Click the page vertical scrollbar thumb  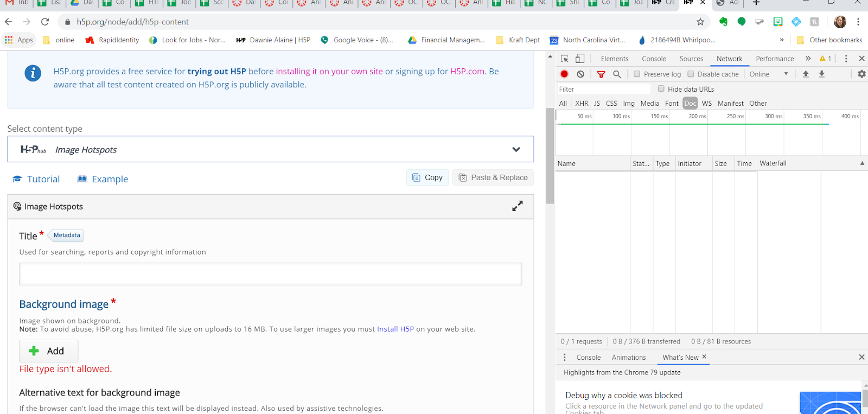point(550,156)
